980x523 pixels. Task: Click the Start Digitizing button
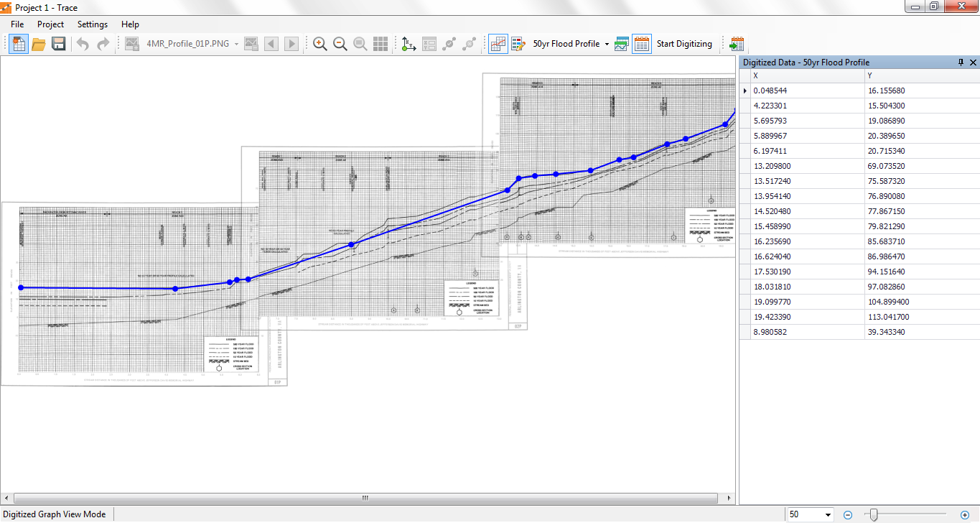(684, 44)
